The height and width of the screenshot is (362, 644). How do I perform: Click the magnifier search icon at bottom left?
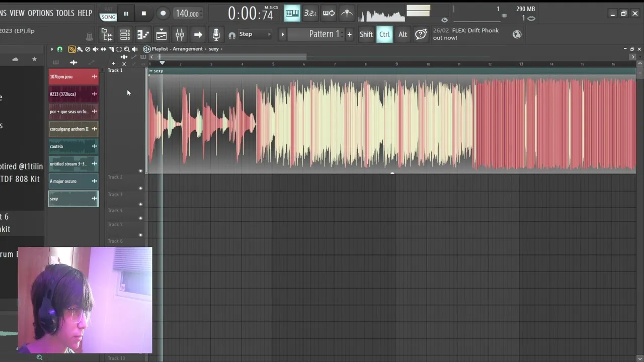tap(39, 357)
